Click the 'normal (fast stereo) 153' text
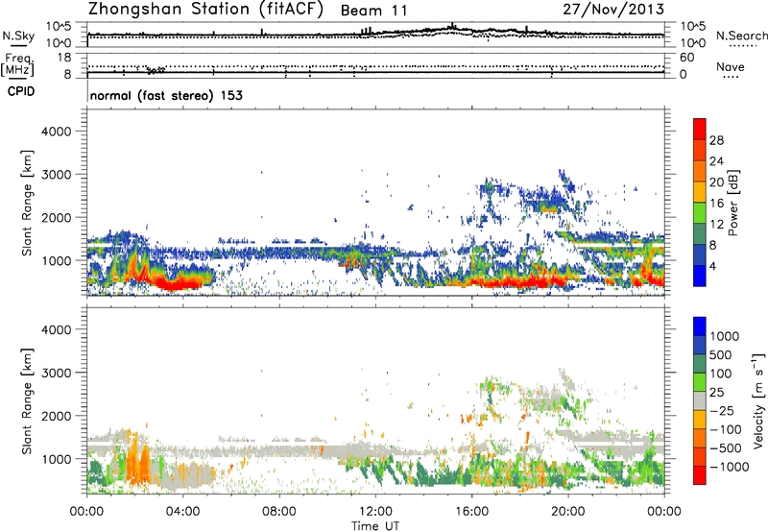 166,96
